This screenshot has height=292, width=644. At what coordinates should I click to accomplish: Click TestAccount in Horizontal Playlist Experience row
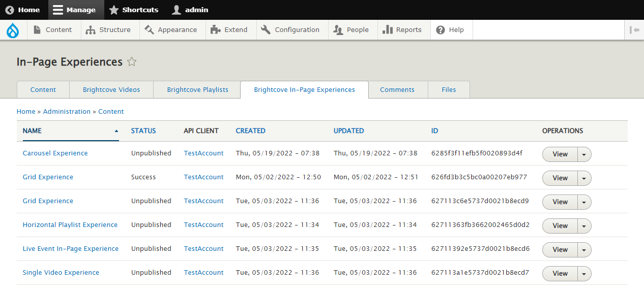coord(203,225)
